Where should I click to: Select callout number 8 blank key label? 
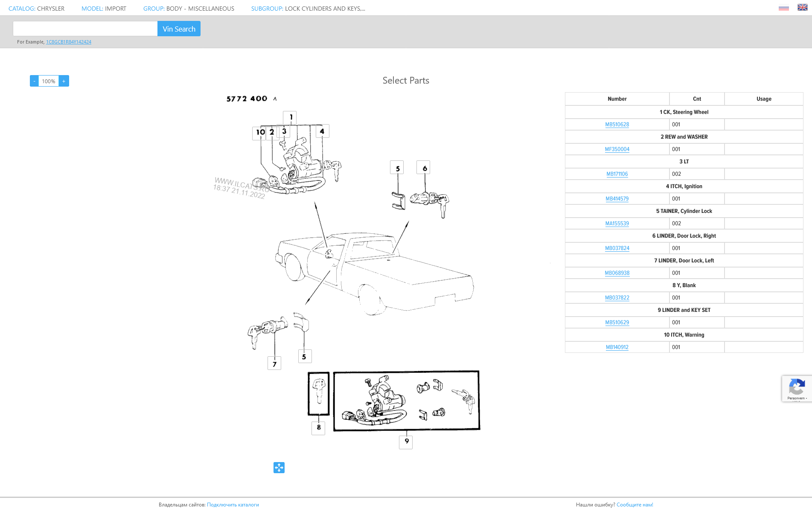pos(318,428)
